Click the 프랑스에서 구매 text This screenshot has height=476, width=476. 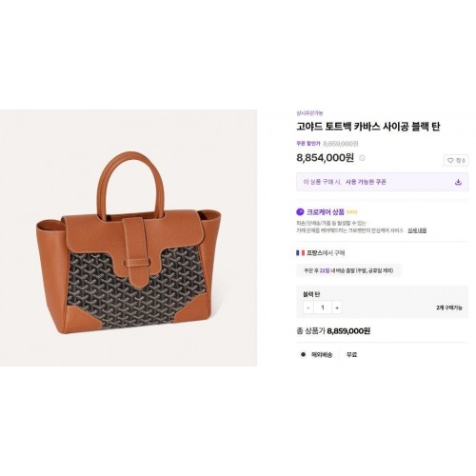326,253
